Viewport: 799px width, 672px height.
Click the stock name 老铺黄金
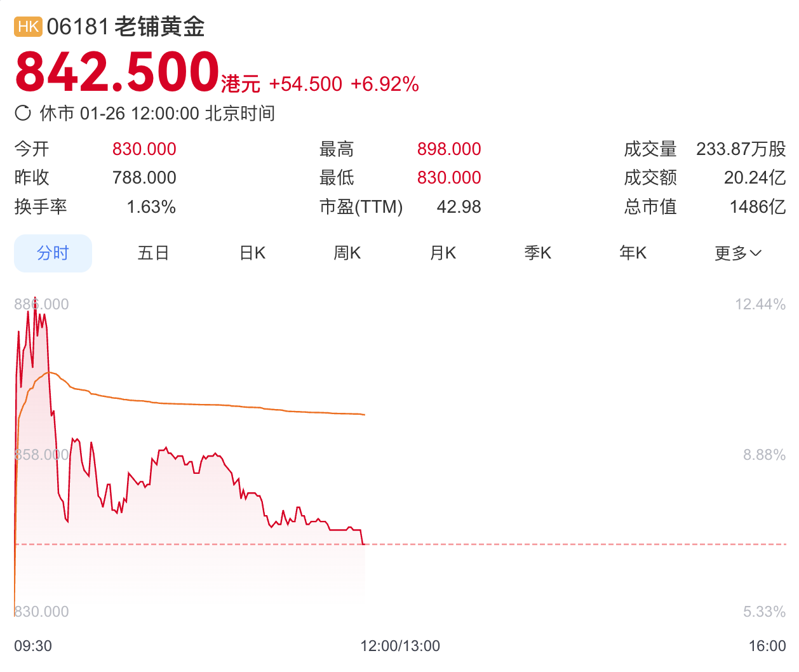pos(159,27)
